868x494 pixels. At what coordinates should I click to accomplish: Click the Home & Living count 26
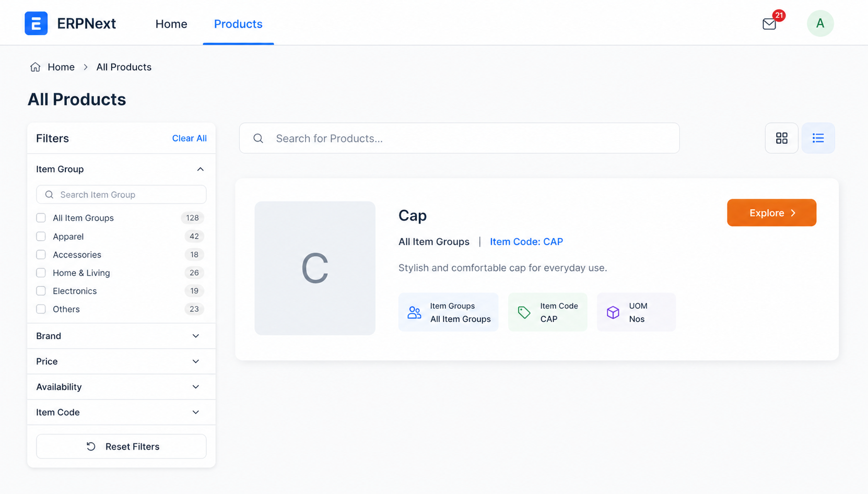194,273
